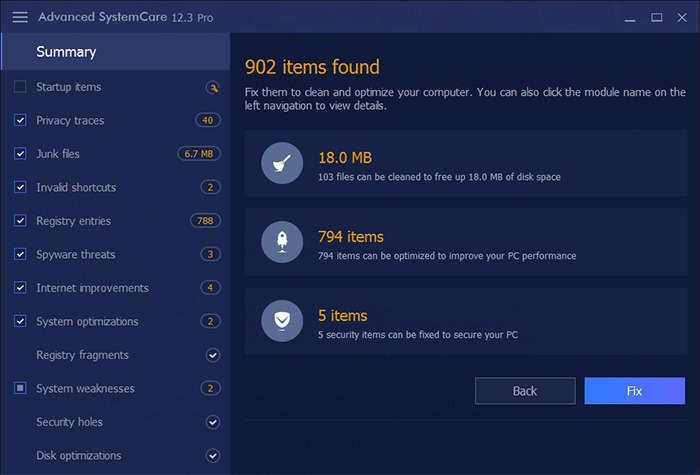Open the Privacy traces module

click(x=70, y=121)
